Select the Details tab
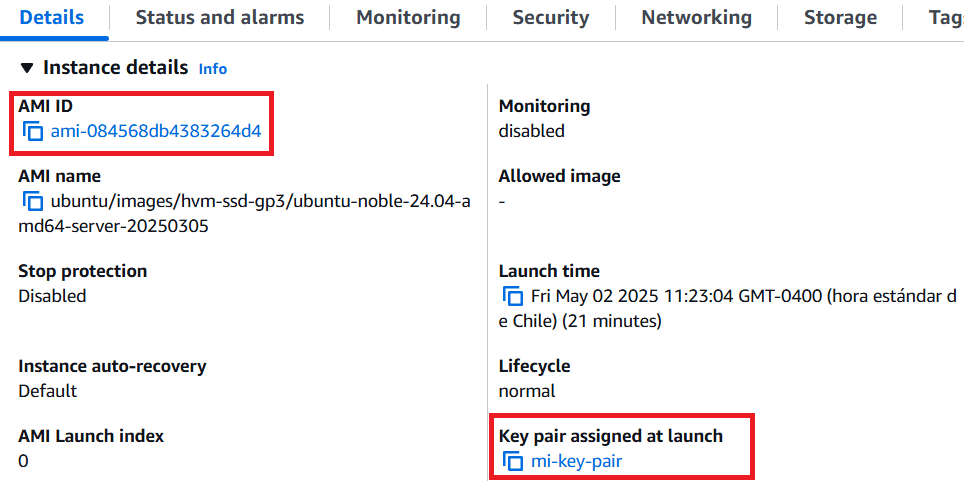 (52, 17)
